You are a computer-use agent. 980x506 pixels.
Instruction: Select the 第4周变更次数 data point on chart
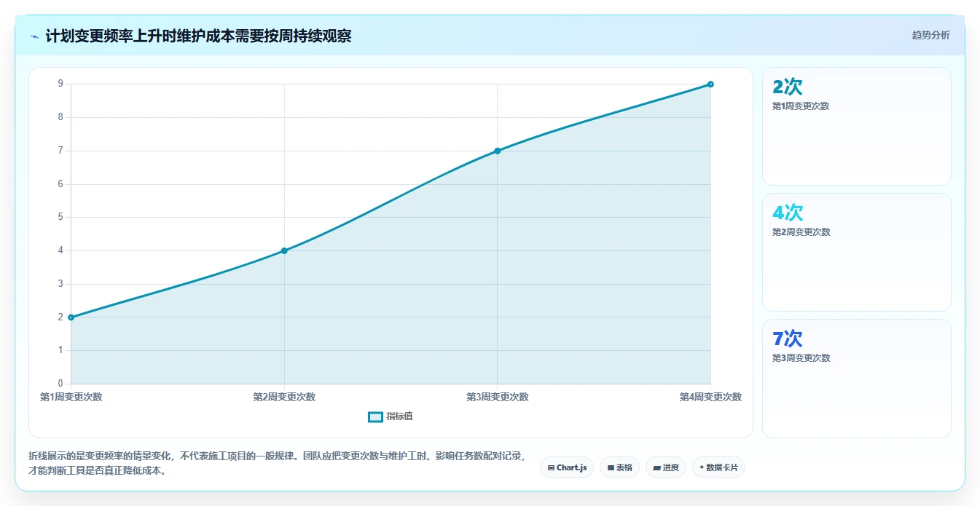710,84
